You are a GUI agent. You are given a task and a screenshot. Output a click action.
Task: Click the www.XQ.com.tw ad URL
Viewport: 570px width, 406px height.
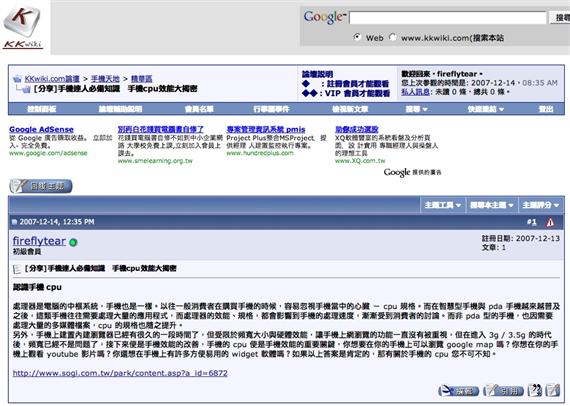360,161
